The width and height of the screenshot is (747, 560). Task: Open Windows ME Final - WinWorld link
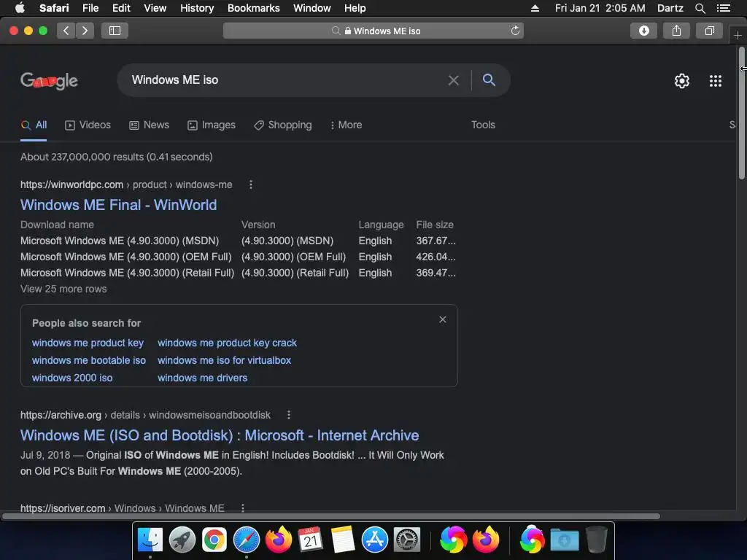[119, 205]
